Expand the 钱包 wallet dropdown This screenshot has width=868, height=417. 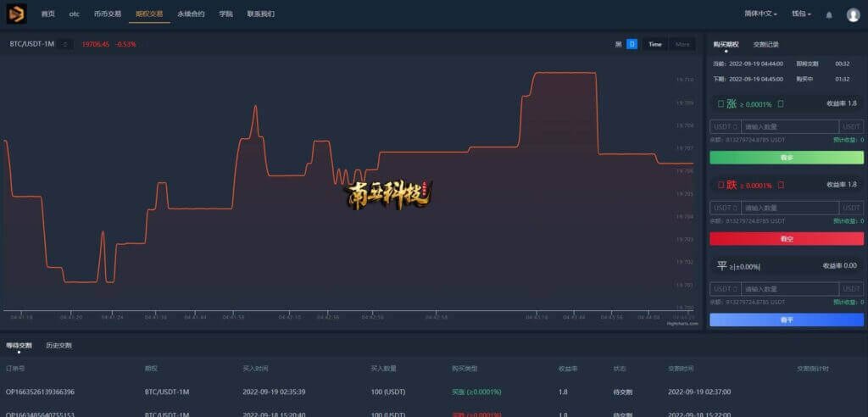[801, 14]
